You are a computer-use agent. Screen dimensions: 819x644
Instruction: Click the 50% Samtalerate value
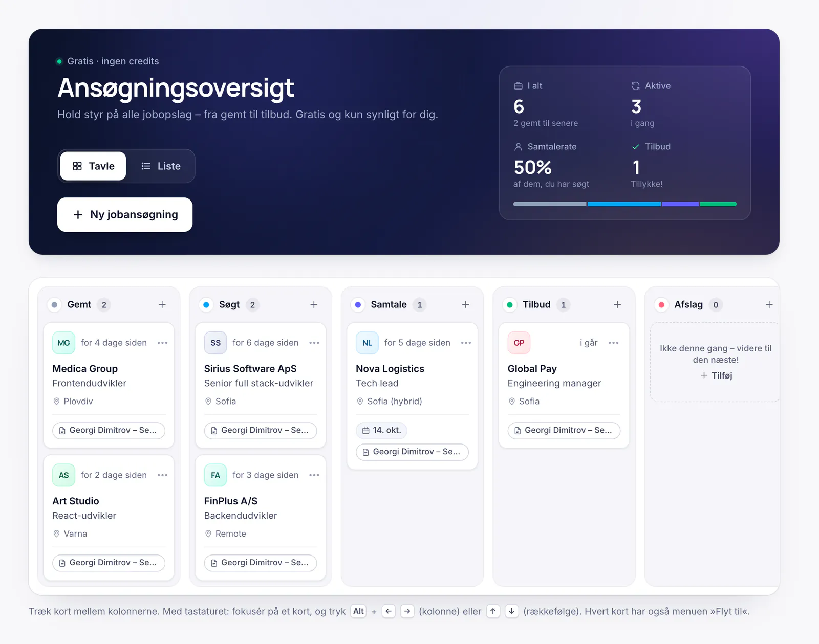click(533, 167)
